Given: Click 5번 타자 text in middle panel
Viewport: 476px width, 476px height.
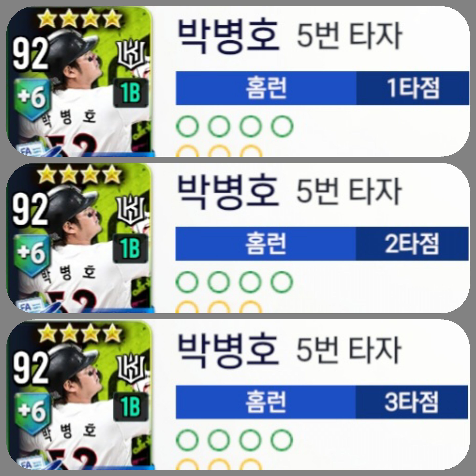Looking at the screenshot, I should tap(349, 192).
